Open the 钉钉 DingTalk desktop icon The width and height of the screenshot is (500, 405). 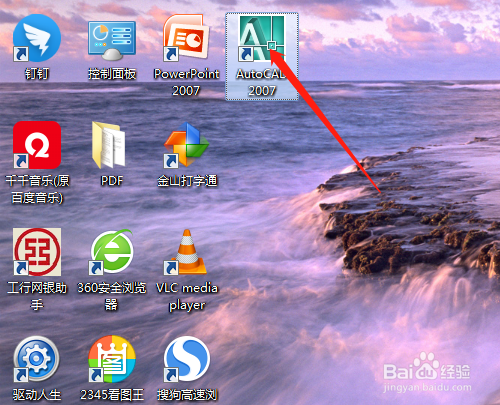point(37,38)
